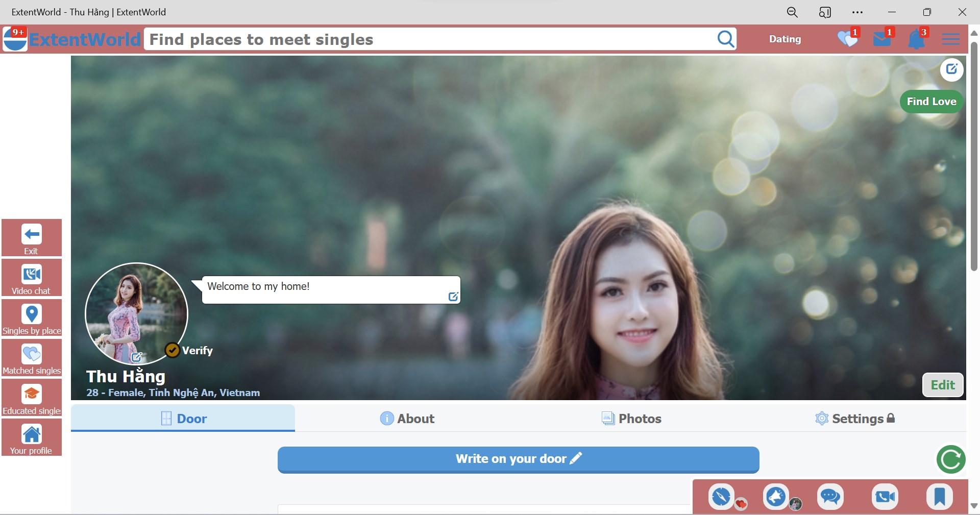Open chat conversations bubble

pyautogui.click(x=830, y=496)
